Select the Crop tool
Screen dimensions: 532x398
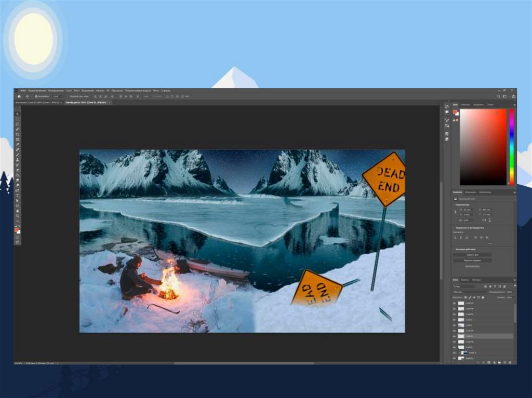click(x=18, y=134)
